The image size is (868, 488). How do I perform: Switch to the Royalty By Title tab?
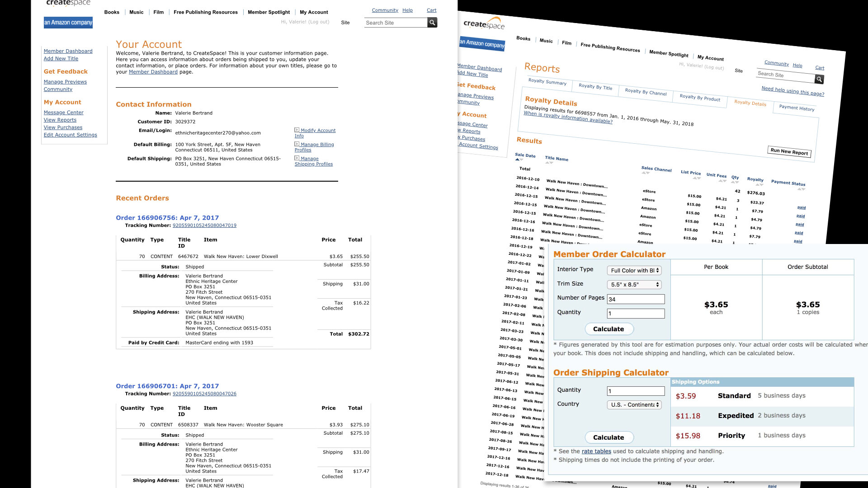[595, 87]
